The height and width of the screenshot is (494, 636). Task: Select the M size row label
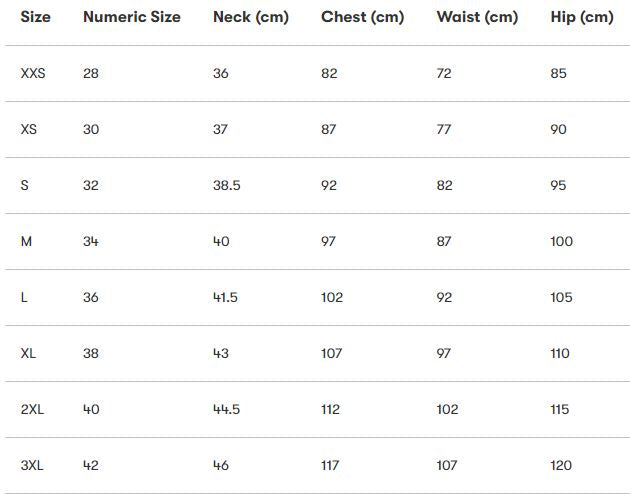[26, 241]
